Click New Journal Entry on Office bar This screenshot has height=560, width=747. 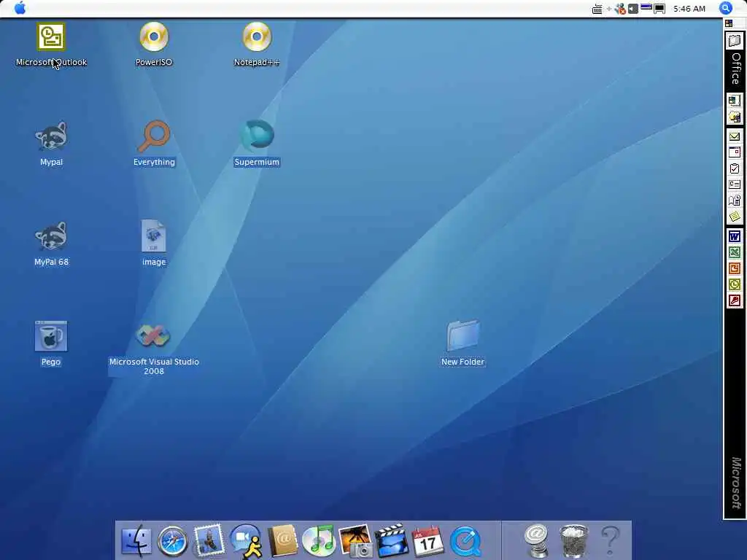[734, 201]
